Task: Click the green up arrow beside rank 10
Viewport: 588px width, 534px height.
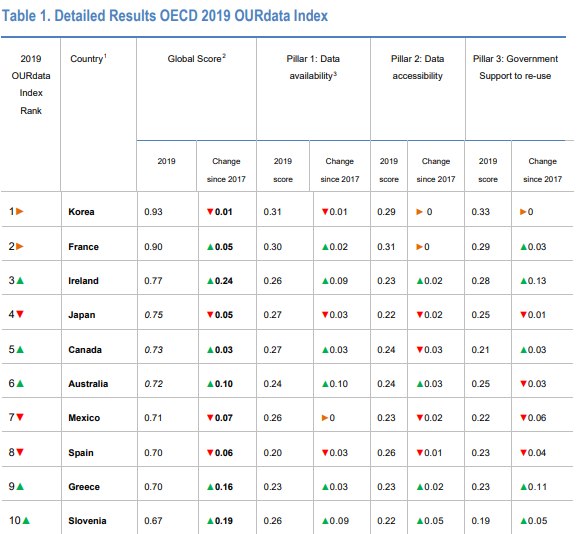Action: [x=26, y=520]
